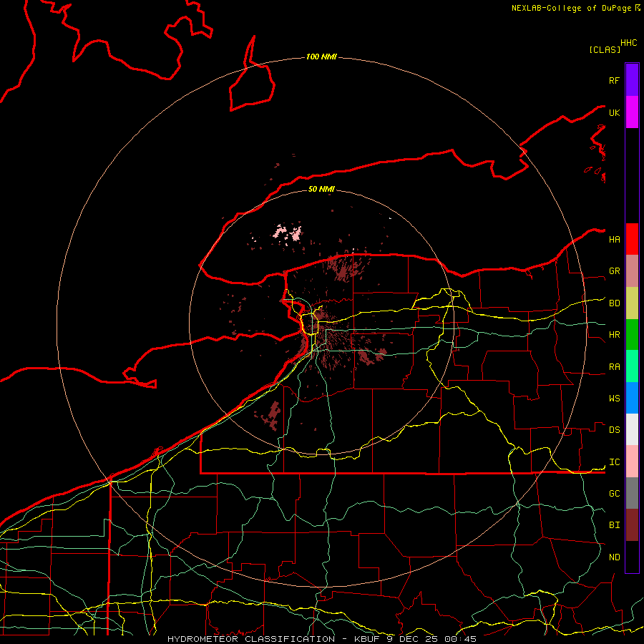Click the BI legend label
644x644 pixels.
coord(614,525)
